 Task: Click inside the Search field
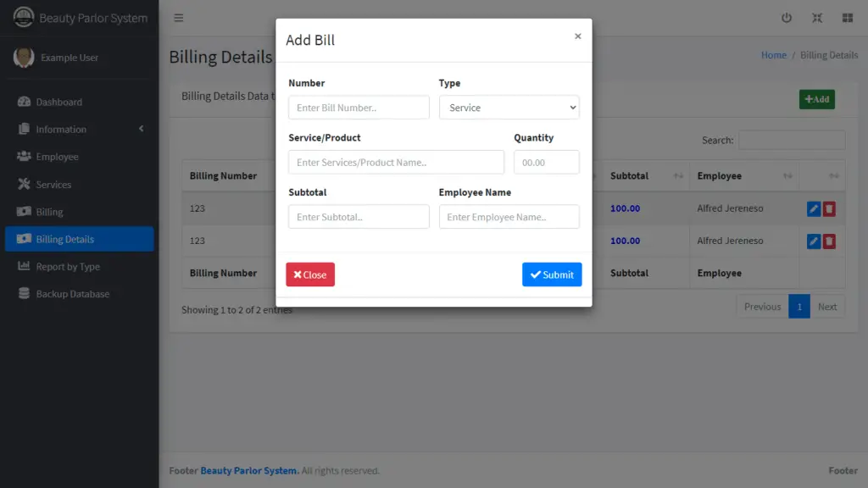pyautogui.click(x=792, y=140)
